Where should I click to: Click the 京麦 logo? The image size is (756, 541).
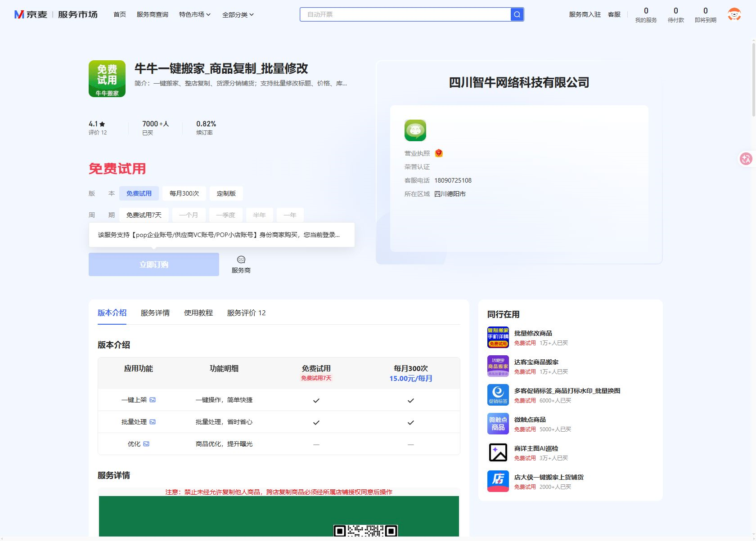point(31,14)
